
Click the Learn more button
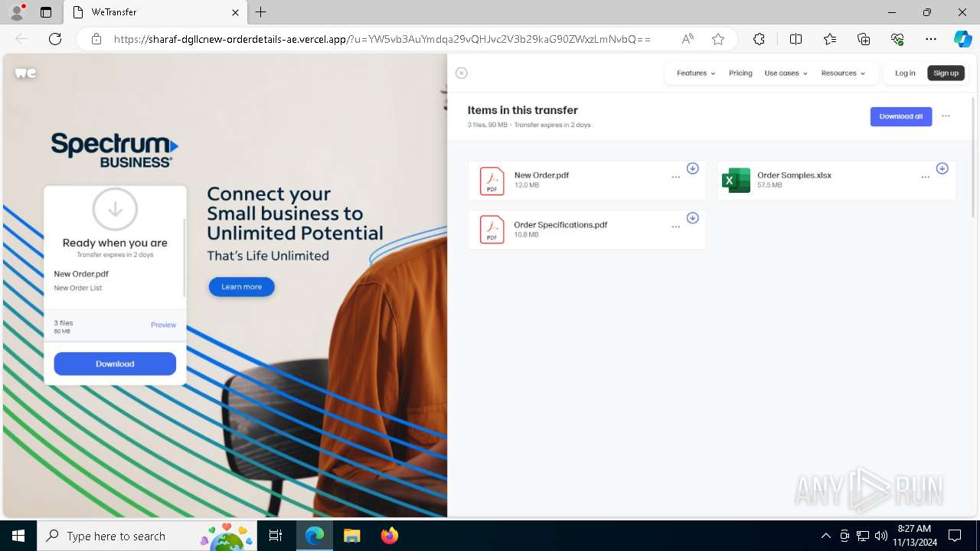(x=242, y=287)
